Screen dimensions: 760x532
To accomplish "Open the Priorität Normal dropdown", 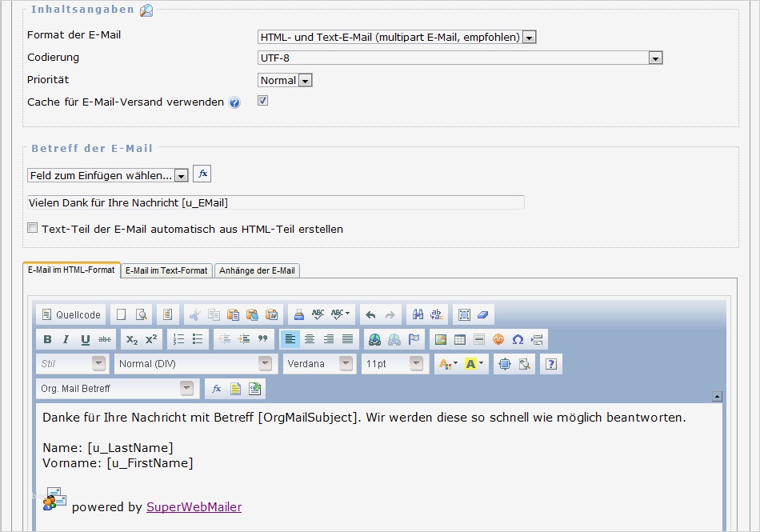I will tap(285, 80).
